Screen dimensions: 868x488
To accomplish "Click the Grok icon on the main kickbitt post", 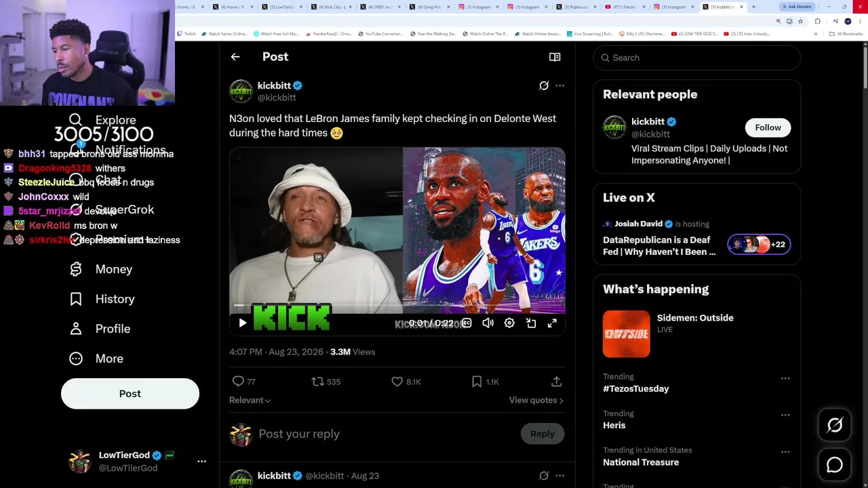I will click(x=544, y=85).
